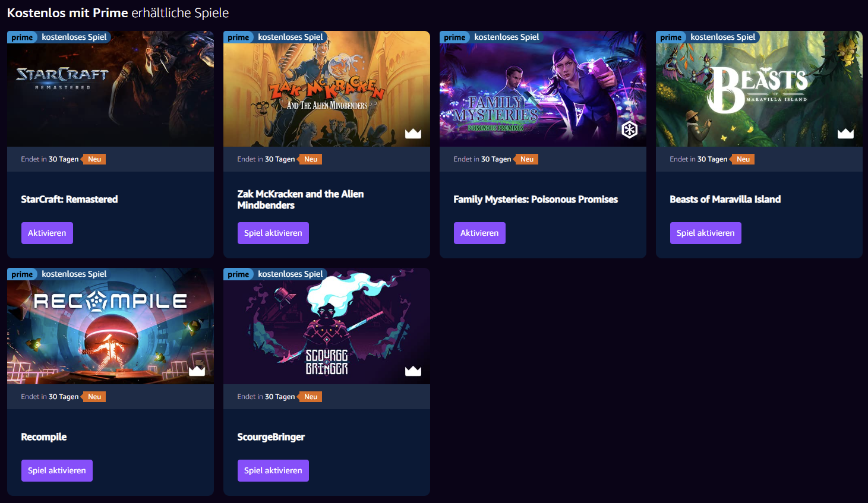Activate StarCraft: Remastered with Aktivieren button
This screenshot has width=868, height=503.
[x=47, y=233]
